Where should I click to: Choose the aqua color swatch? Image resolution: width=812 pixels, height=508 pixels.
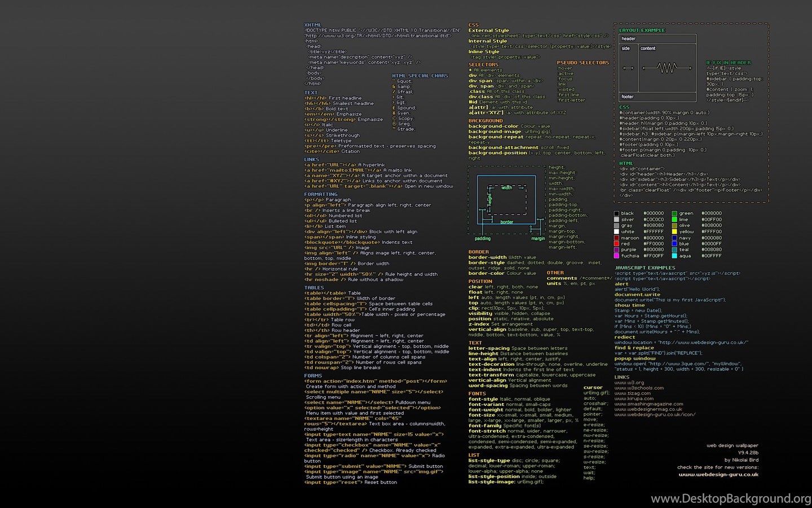[674, 256]
